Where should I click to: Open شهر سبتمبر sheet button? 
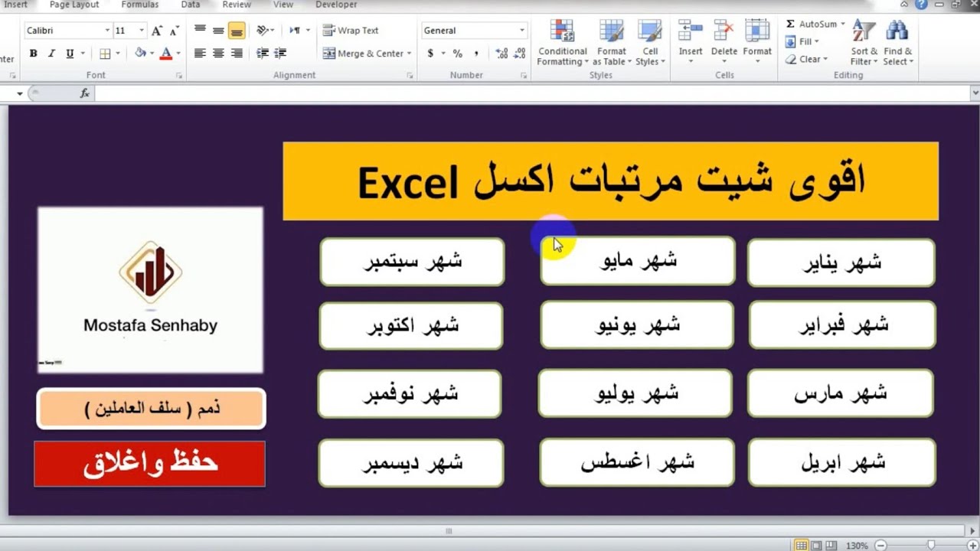tap(412, 262)
